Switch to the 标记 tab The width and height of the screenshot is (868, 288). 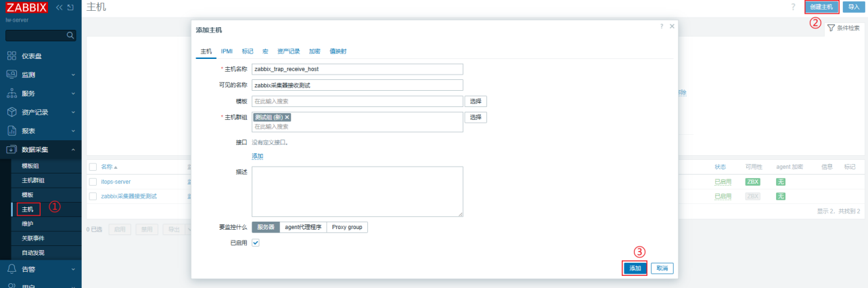click(x=248, y=51)
